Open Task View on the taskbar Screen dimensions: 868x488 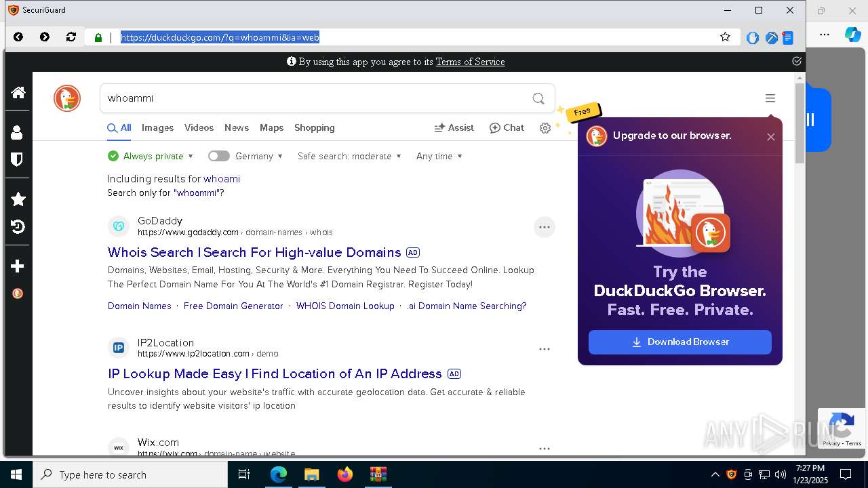tap(244, 474)
